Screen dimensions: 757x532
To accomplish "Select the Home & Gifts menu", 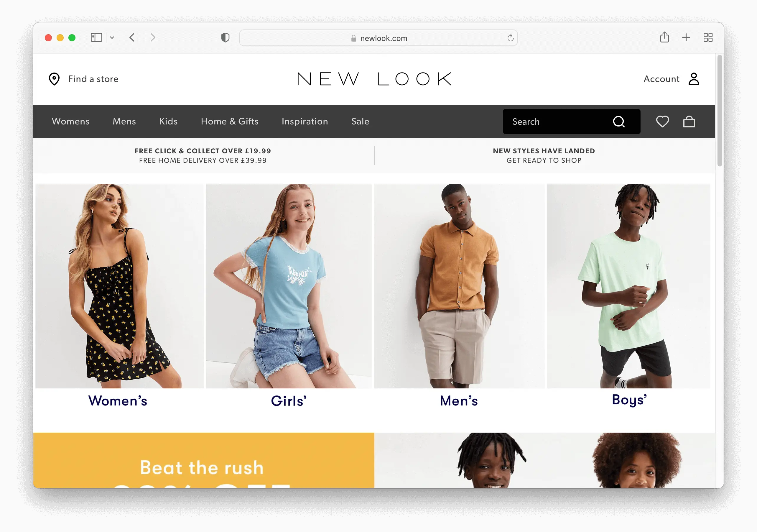I will pyautogui.click(x=229, y=121).
